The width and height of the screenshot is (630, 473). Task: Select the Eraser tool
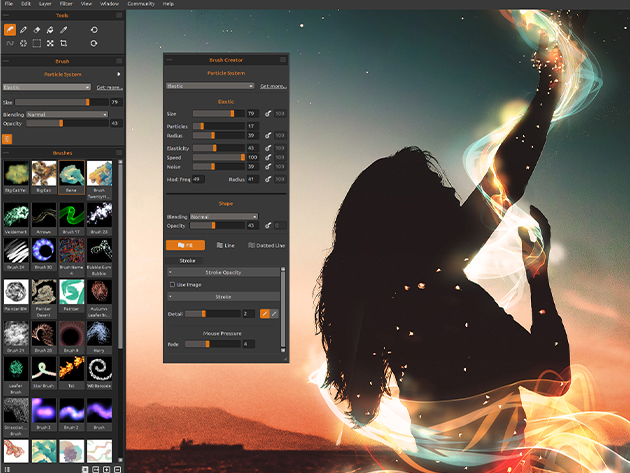pos(37,30)
